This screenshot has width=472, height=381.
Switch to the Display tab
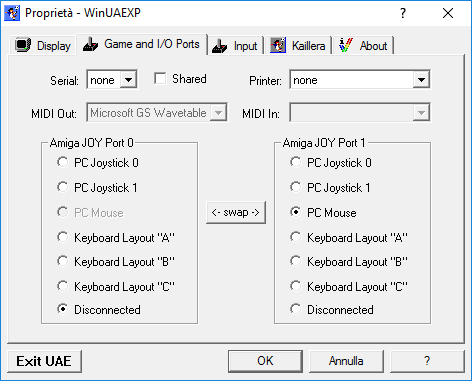coord(43,45)
